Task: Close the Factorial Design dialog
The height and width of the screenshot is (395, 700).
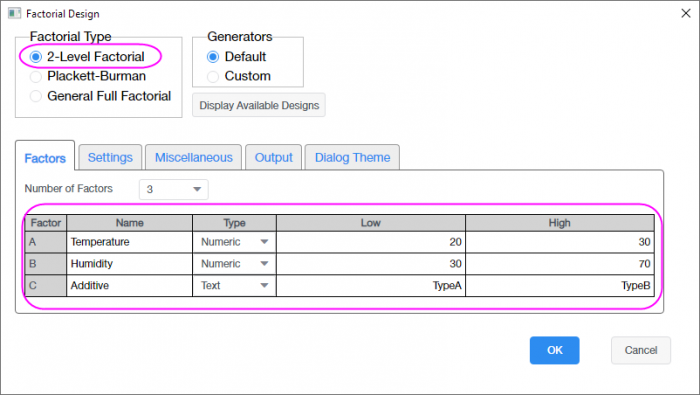Action: click(x=686, y=13)
